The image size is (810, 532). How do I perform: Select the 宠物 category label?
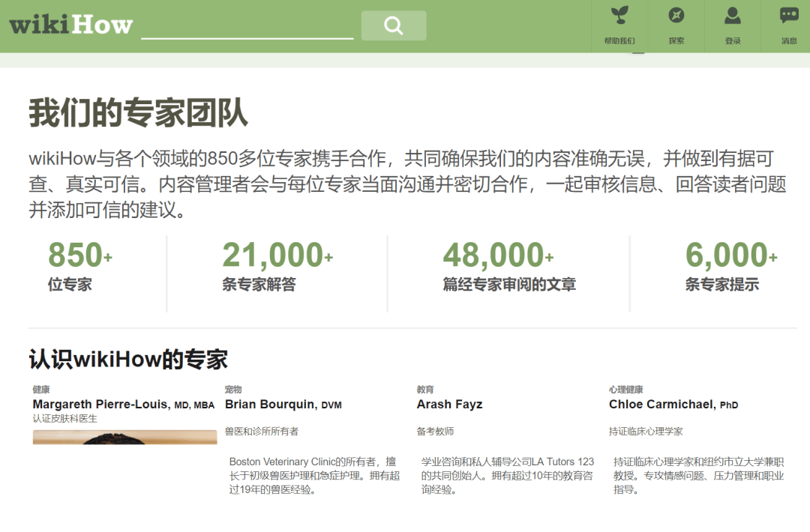(233, 390)
